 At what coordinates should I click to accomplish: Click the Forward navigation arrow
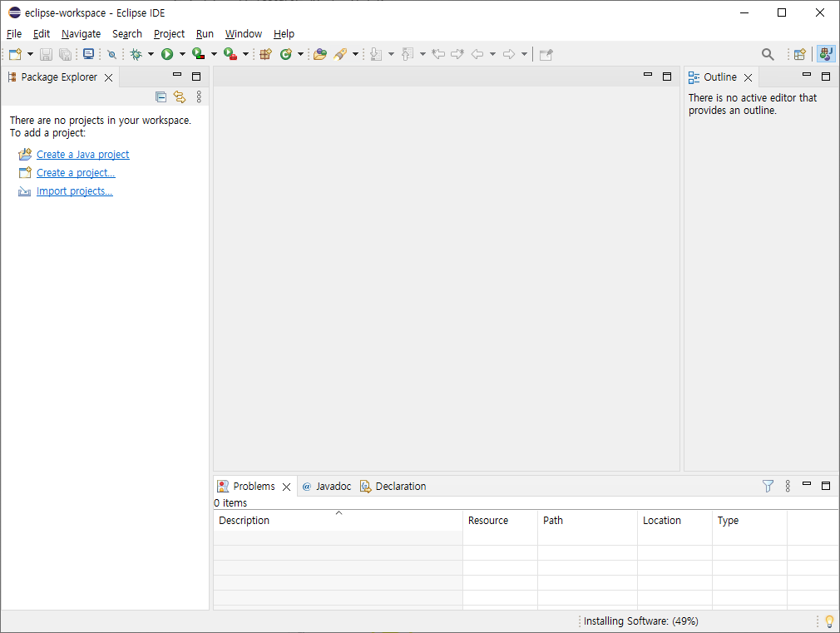click(x=509, y=54)
